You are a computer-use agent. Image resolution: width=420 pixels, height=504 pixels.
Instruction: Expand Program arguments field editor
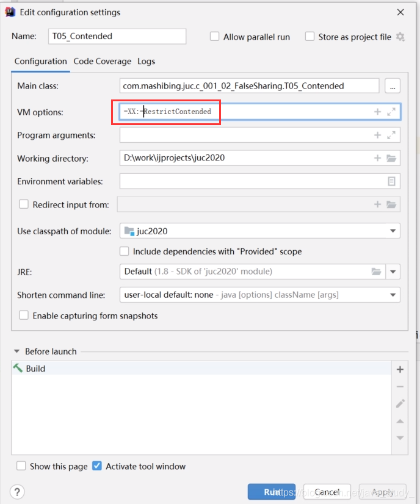coord(391,135)
